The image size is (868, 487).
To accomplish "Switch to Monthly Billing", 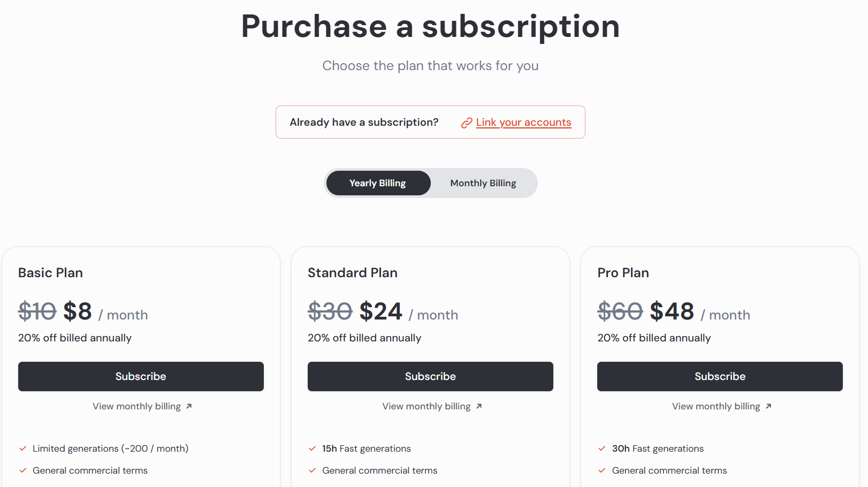I will [483, 183].
